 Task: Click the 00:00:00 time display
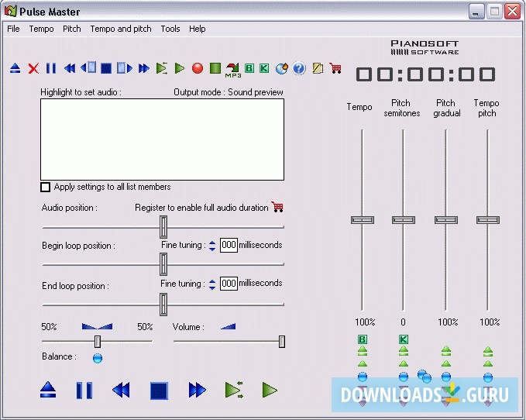click(x=425, y=74)
